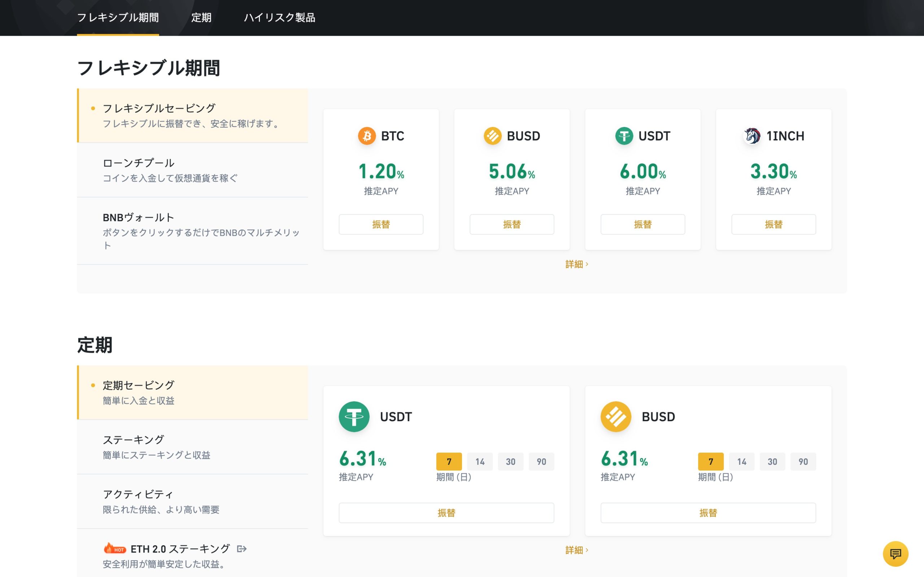Select the highlighted 7-day BUSD period swatch
This screenshot has width=924, height=577.
click(711, 462)
